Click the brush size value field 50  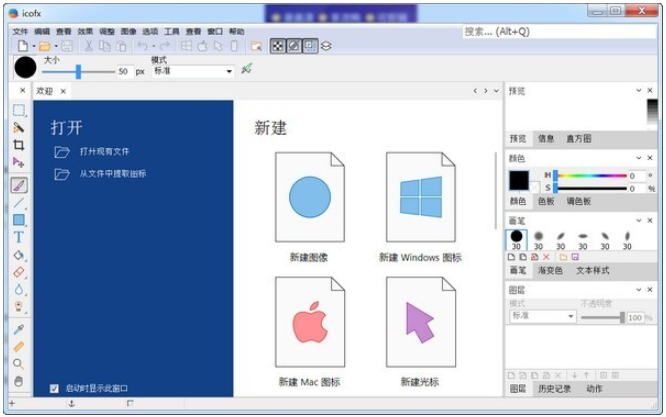coord(124,71)
